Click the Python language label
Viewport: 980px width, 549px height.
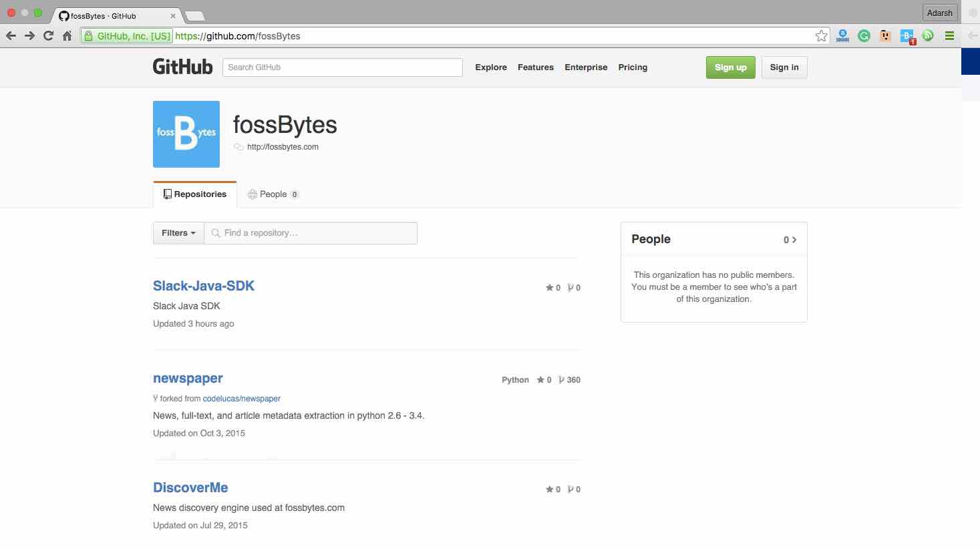click(515, 380)
